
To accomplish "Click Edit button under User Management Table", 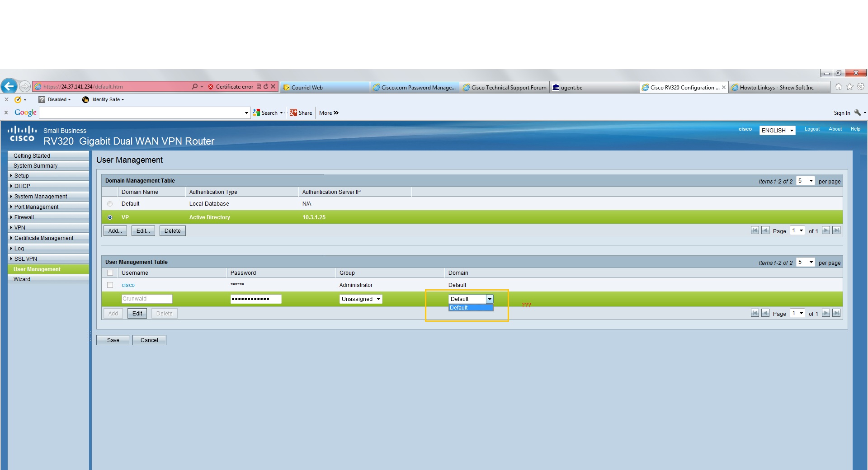I will pos(137,314).
